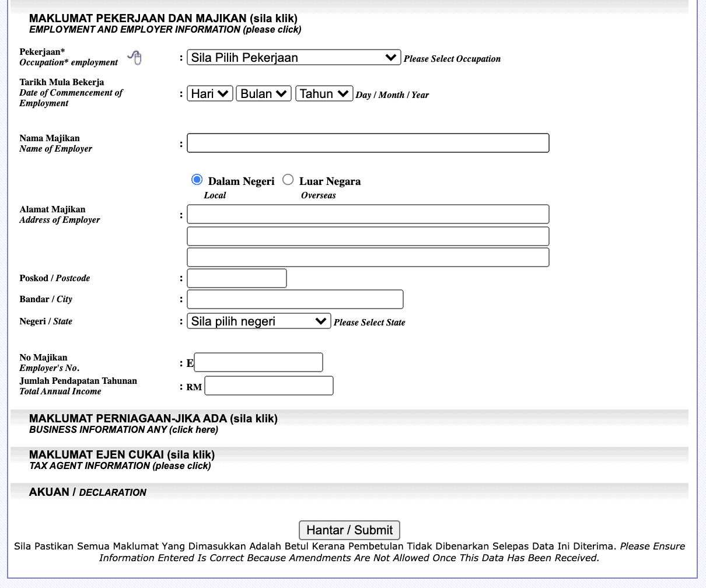This screenshot has height=588, width=706.
Task: Click second Alamat Majikan address line
Action: (x=368, y=236)
